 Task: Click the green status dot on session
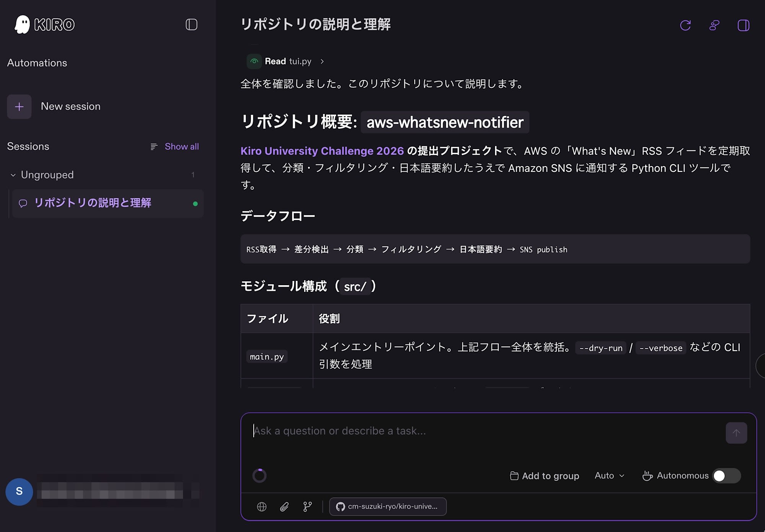[x=195, y=204]
